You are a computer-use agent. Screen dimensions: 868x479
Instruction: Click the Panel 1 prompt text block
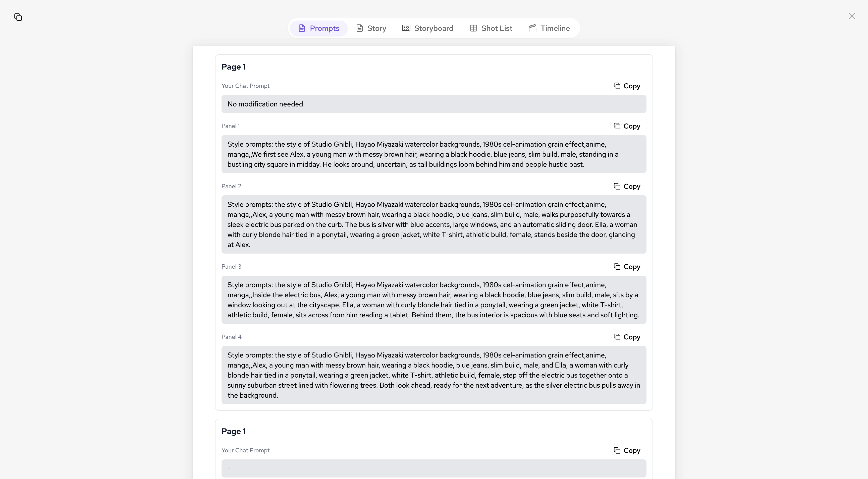click(x=434, y=154)
